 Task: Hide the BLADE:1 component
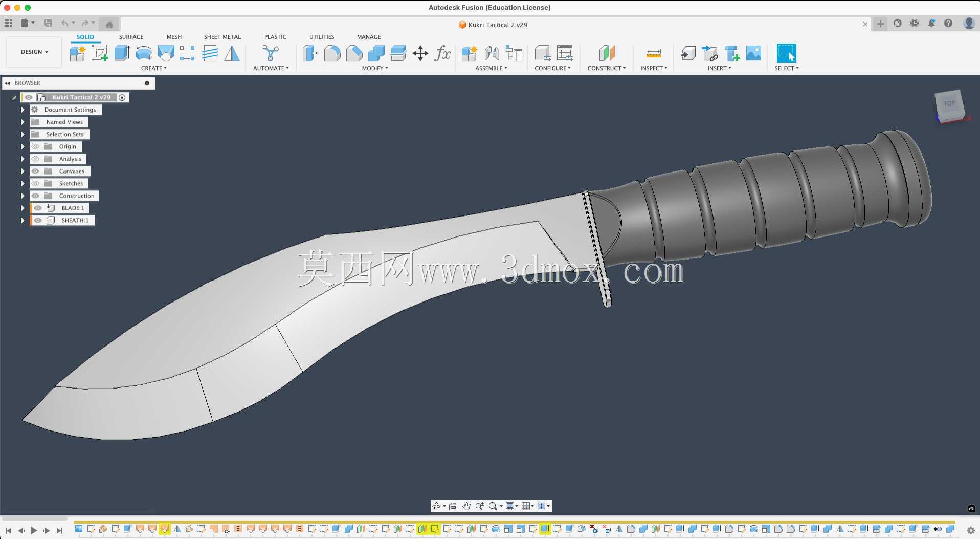tap(38, 208)
